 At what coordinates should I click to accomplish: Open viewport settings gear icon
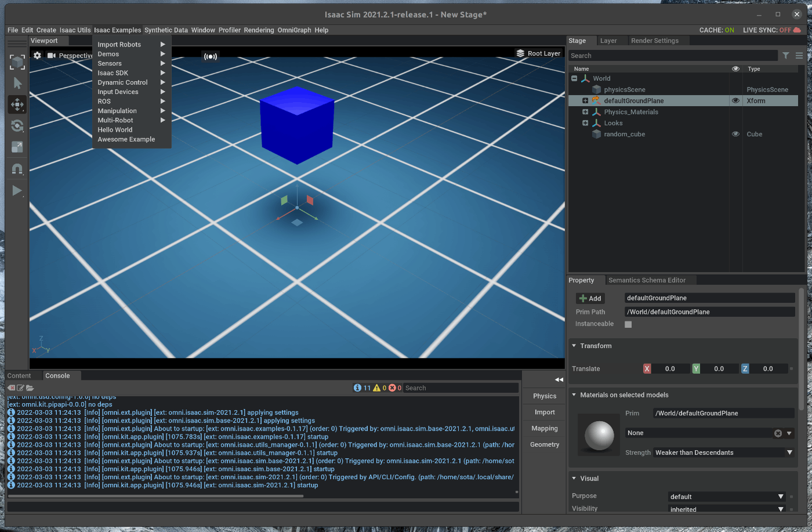(x=37, y=55)
